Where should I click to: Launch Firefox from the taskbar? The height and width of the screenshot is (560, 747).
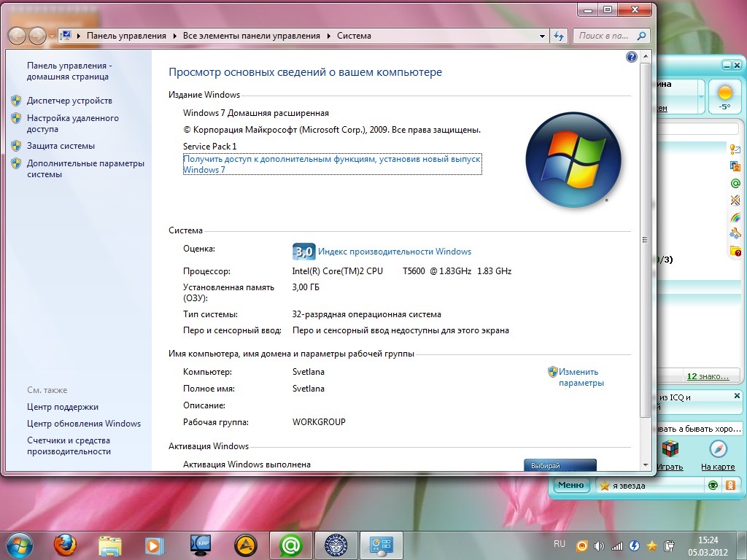(64, 545)
